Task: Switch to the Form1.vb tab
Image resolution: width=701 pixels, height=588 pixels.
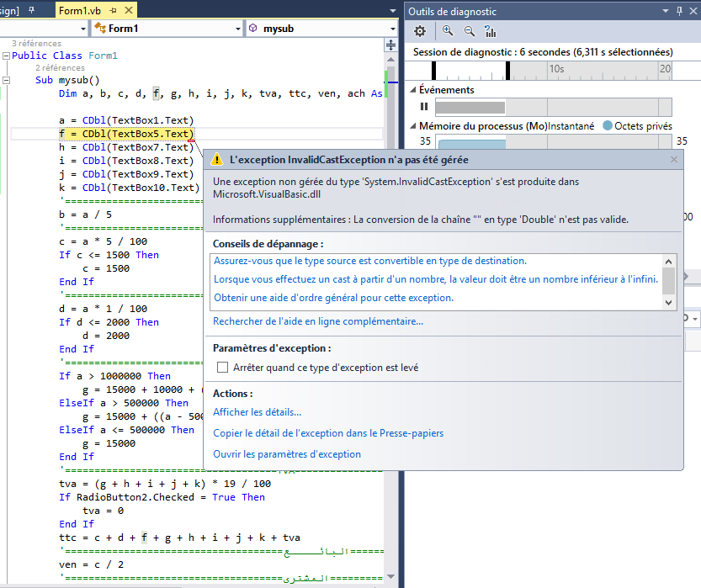Action: (81, 10)
